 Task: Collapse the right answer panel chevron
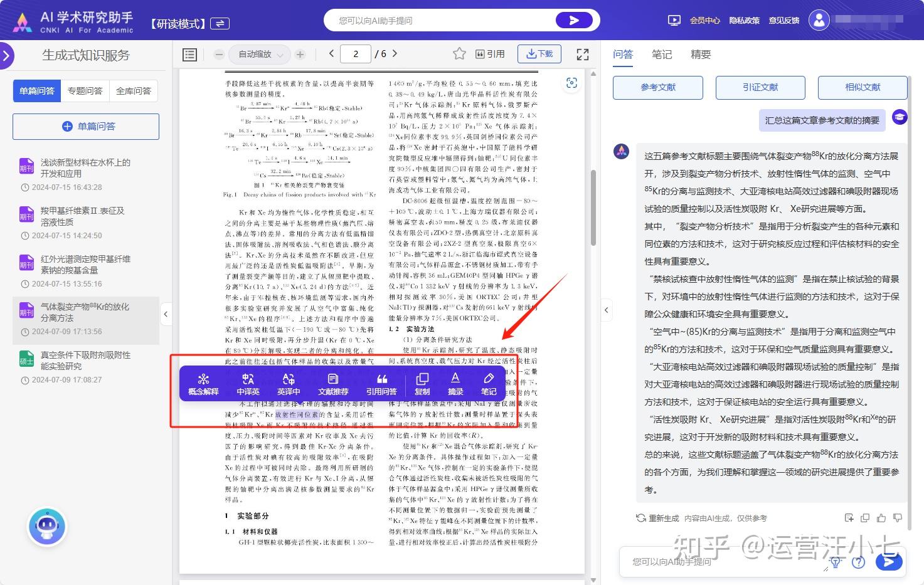(x=606, y=310)
